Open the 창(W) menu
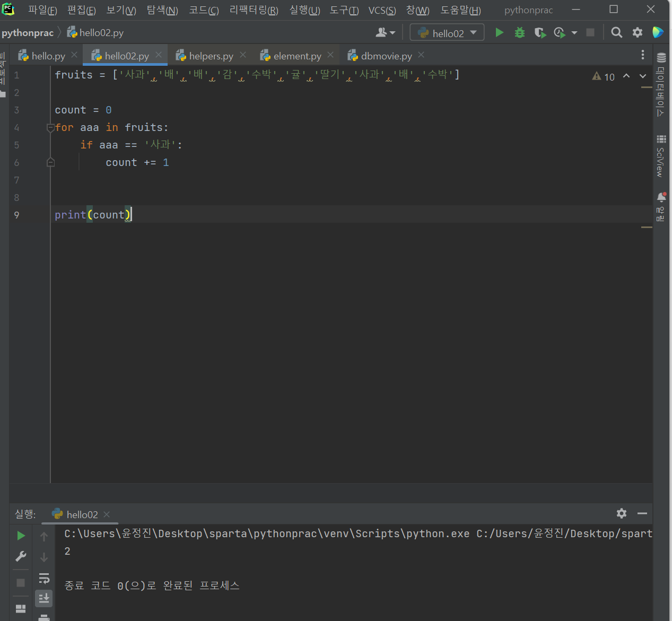 click(417, 10)
